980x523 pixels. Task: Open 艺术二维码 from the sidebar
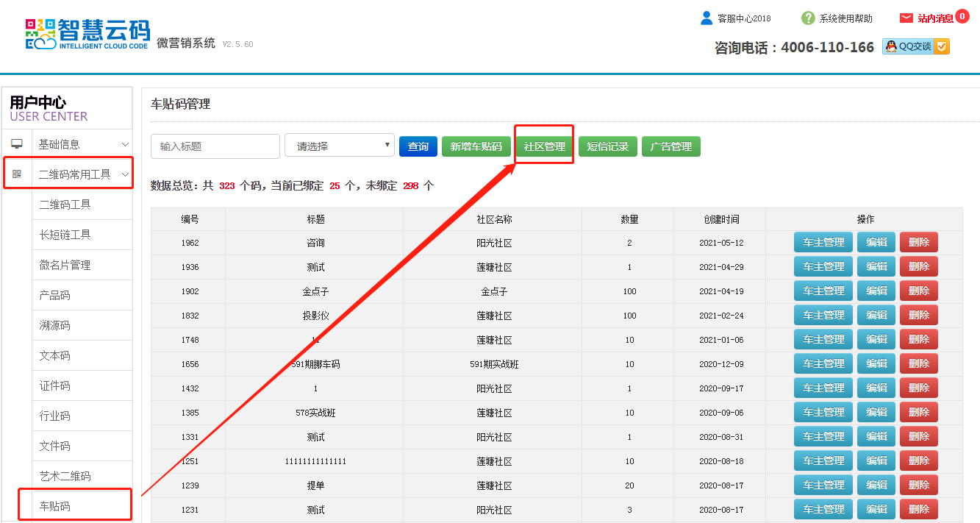(x=65, y=476)
